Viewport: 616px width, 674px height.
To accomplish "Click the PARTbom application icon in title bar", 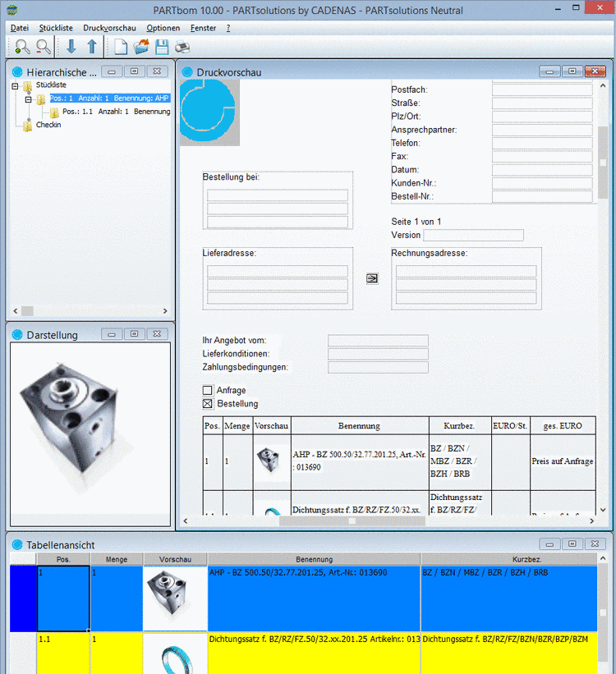I will coord(12,10).
